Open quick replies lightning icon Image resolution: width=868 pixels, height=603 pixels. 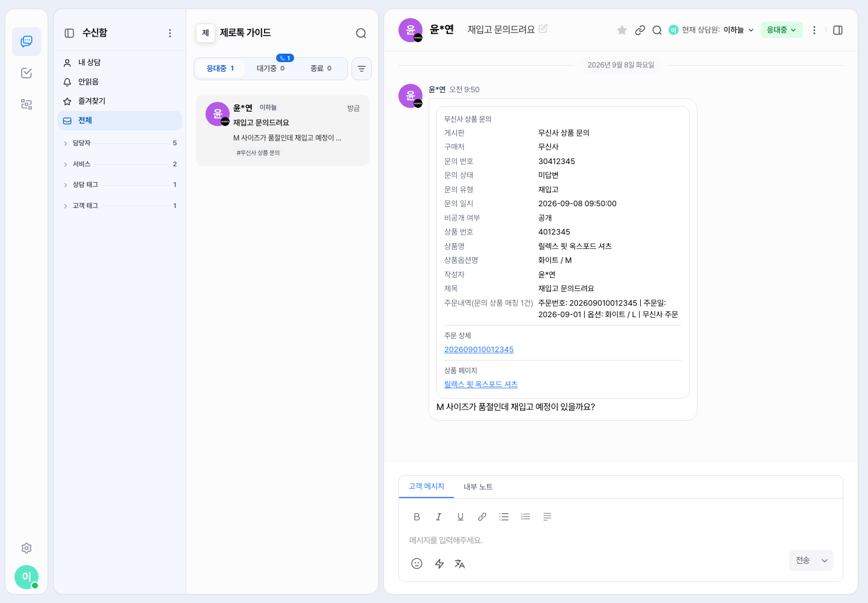pos(439,563)
